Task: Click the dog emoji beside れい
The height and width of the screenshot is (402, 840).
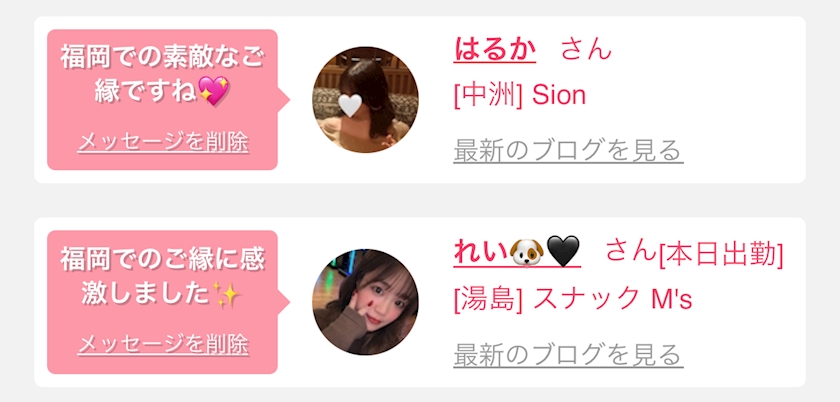Action: pyautogui.click(x=526, y=252)
